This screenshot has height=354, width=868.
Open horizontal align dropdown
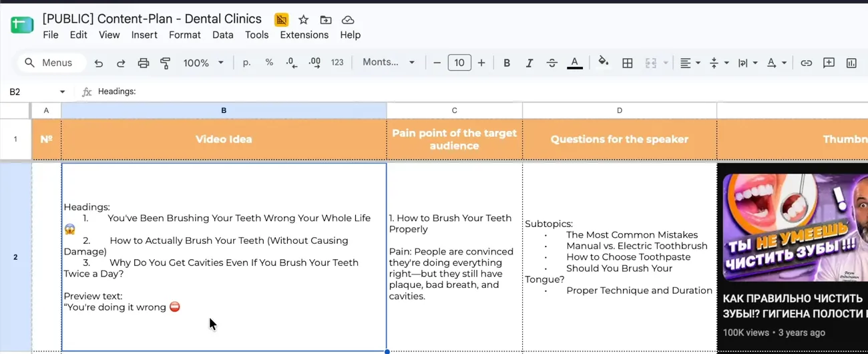[x=690, y=63]
